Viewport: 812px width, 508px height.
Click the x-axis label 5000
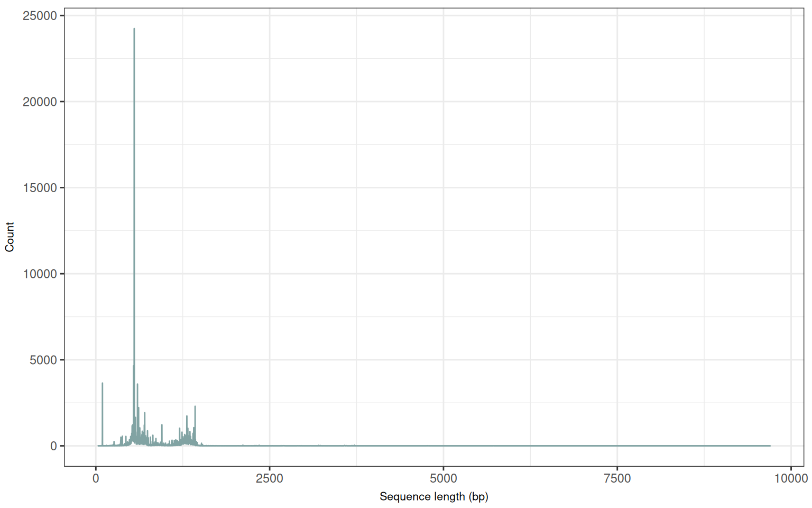443,478
